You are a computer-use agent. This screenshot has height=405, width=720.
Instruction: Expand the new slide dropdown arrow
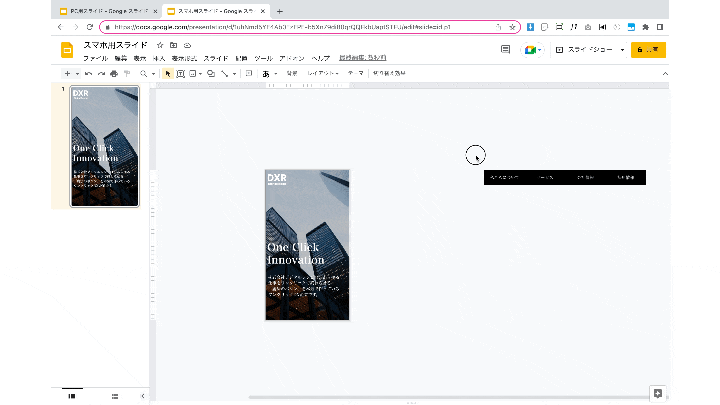pyautogui.click(x=78, y=74)
